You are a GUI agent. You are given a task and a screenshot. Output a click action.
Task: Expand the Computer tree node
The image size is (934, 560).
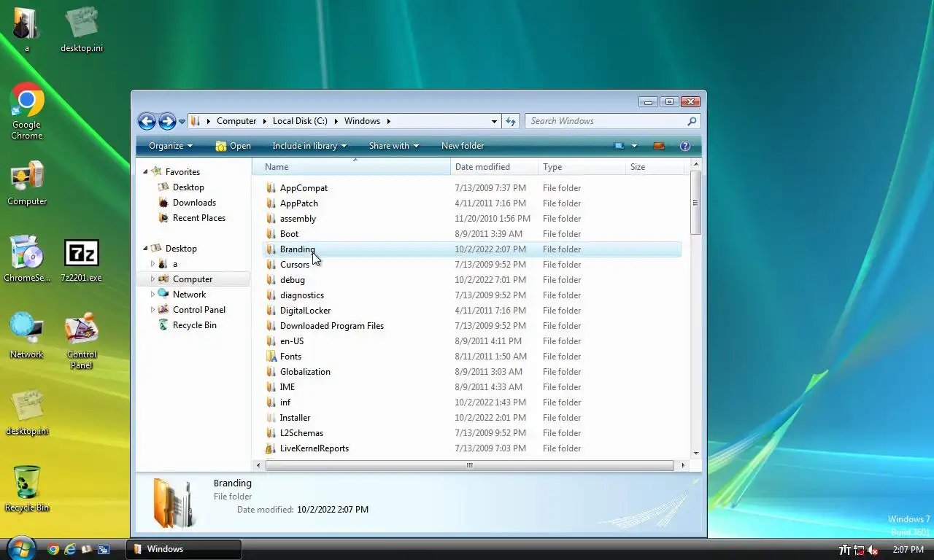tap(153, 279)
